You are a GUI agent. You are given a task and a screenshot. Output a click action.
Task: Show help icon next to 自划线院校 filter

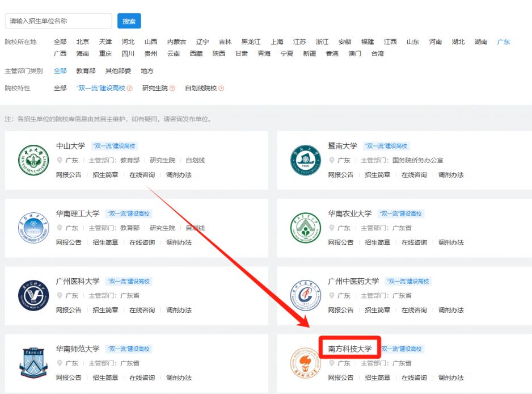(221, 89)
